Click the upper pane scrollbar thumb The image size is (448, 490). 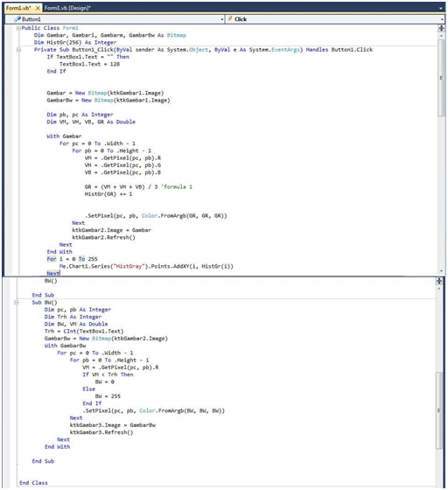[x=441, y=78]
